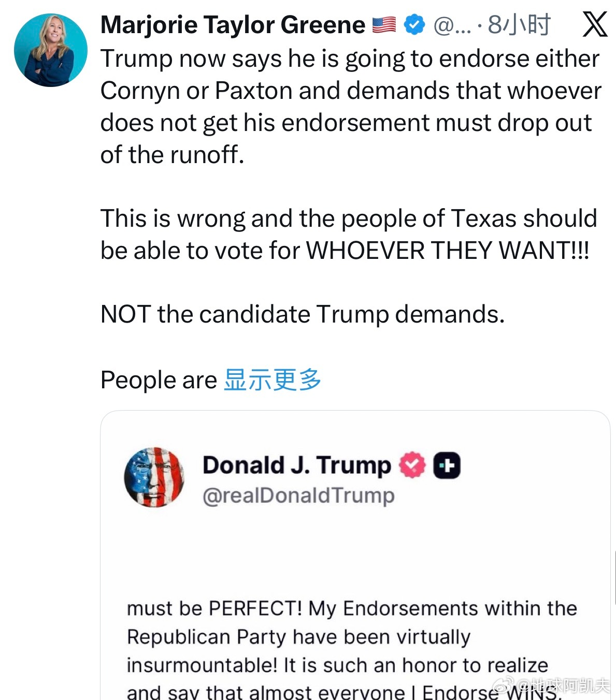Click 'NOT the candidate Trump demands' line
The image size is (616, 700).
[303, 314]
